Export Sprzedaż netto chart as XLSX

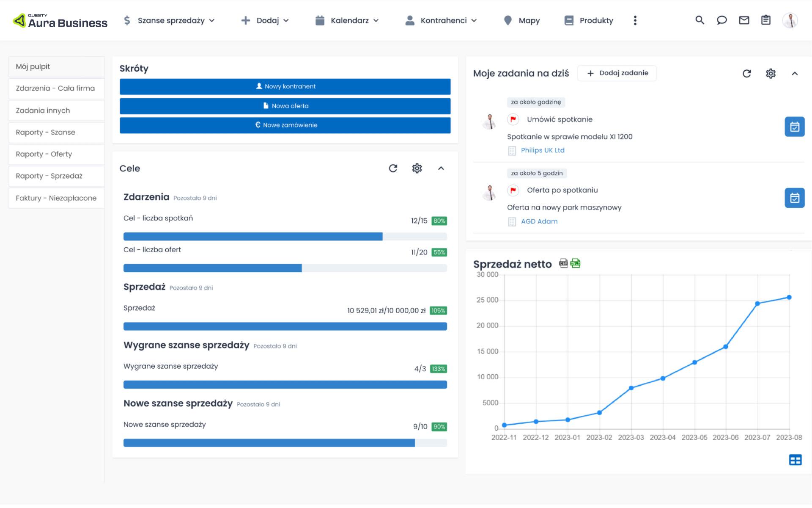575,263
